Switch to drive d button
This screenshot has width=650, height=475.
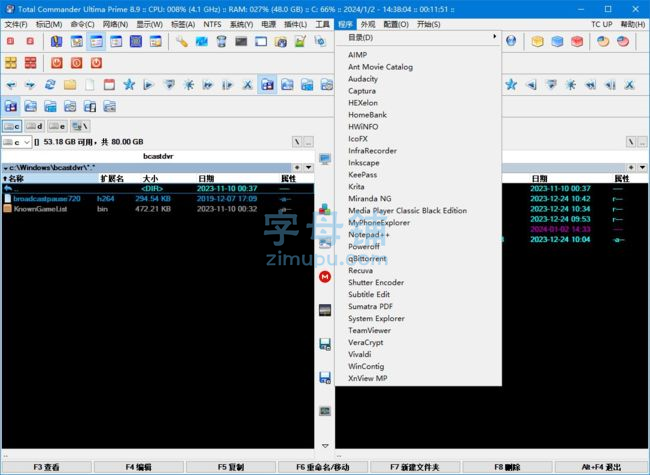click(34, 126)
